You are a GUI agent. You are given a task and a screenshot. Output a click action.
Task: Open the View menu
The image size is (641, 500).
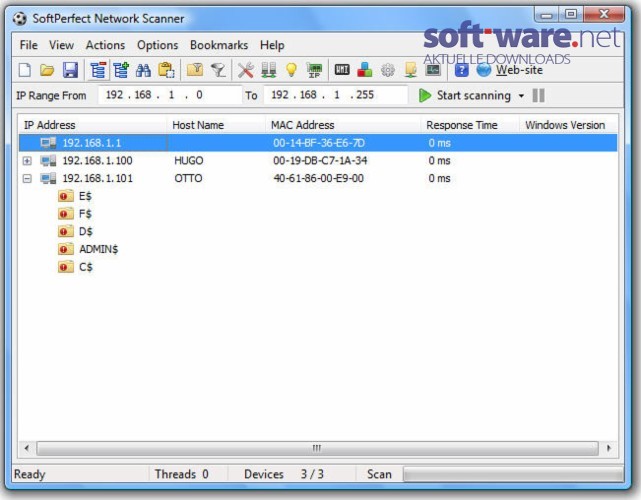[61, 45]
